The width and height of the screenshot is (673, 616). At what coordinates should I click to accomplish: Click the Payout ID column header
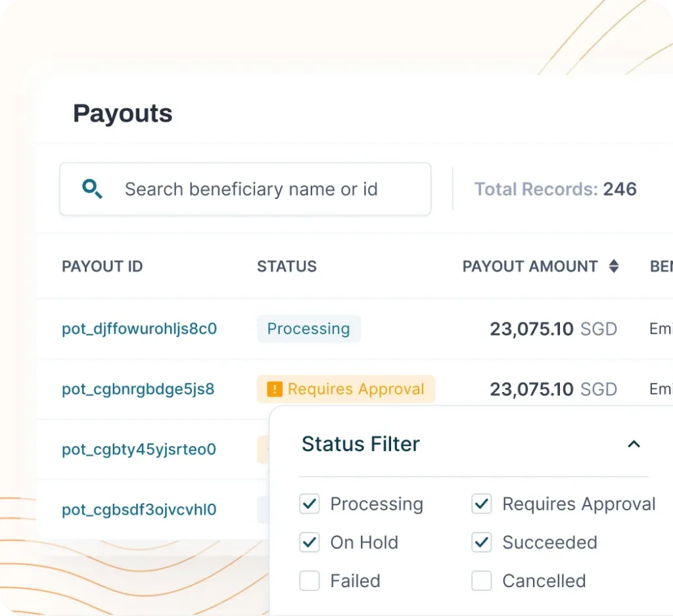102,266
